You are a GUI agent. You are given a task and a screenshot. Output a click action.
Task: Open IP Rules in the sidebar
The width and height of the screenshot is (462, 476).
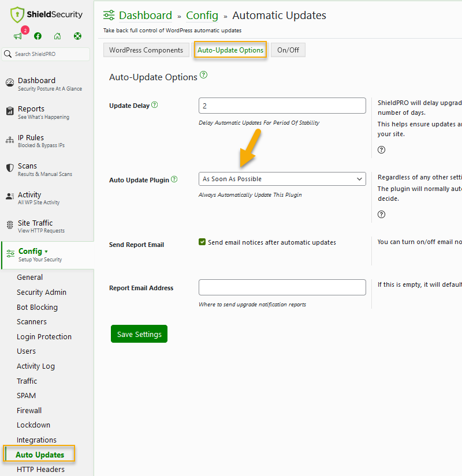[x=31, y=137]
